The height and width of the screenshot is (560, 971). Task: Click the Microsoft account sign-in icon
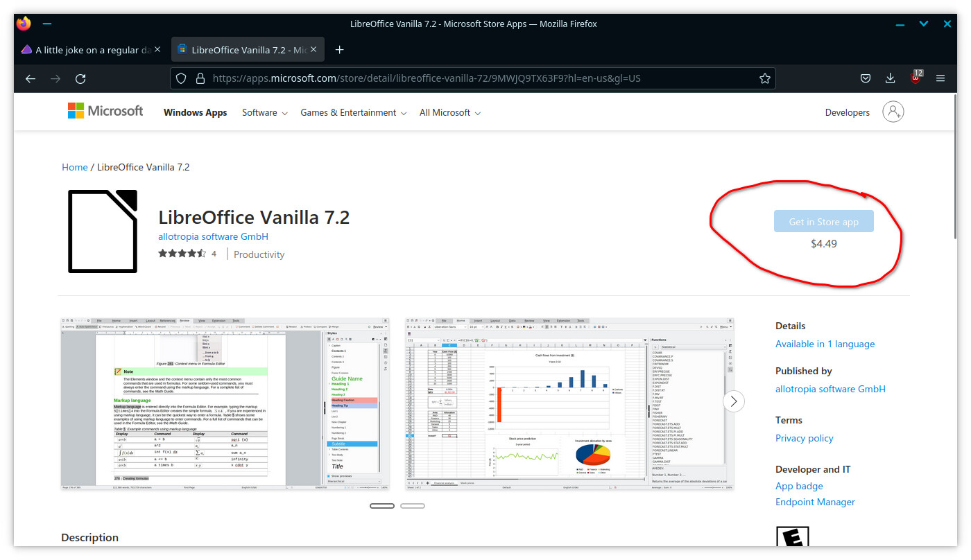point(893,112)
